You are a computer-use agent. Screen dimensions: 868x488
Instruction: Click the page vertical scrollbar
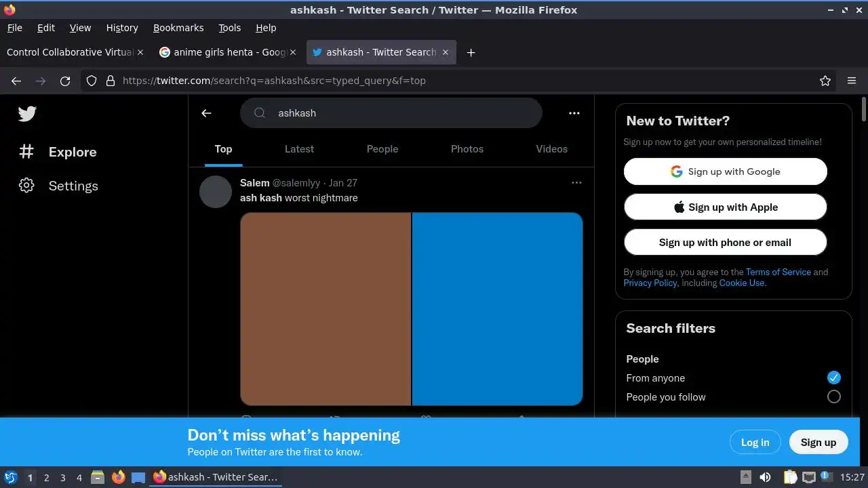click(x=864, y=108)
